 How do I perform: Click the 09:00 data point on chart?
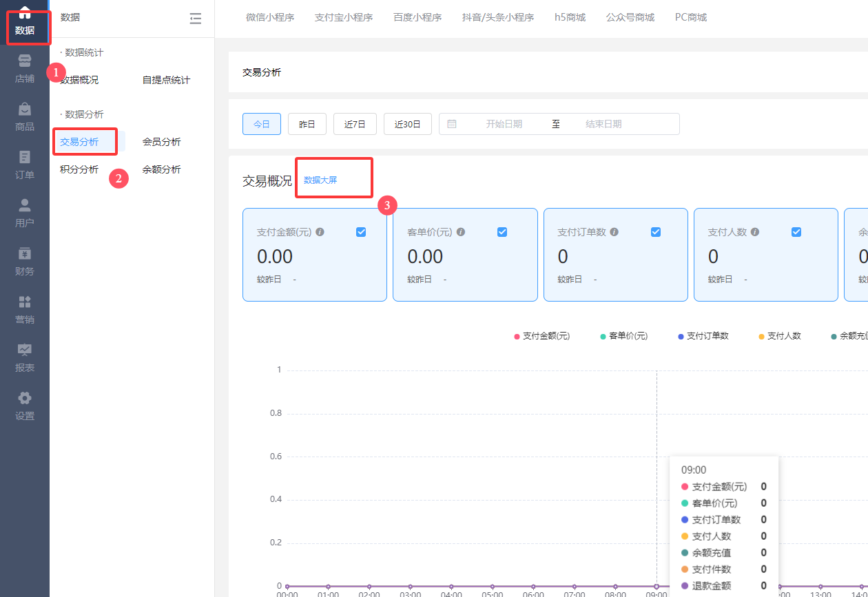[x=657, y=586]
